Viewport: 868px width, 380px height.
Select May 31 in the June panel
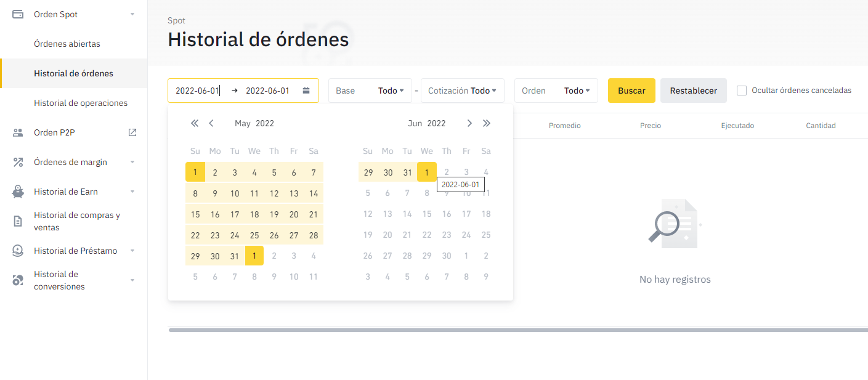coord(407,172)
